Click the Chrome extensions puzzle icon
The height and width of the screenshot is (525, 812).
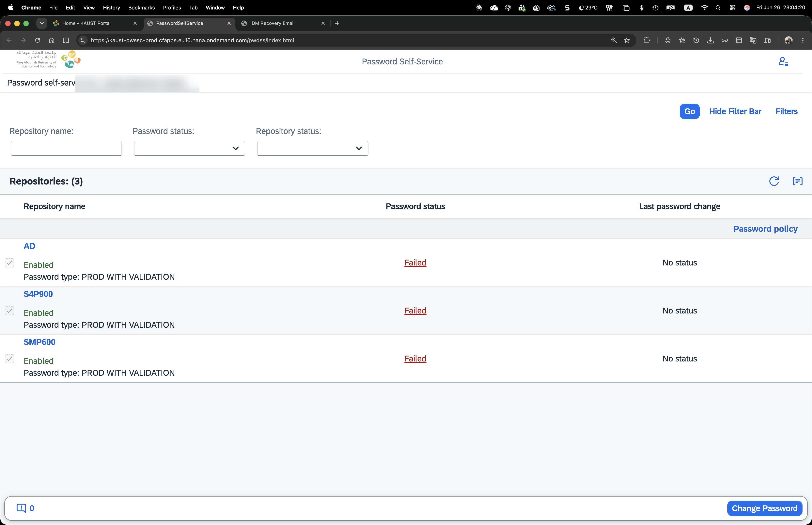(646, 40)
